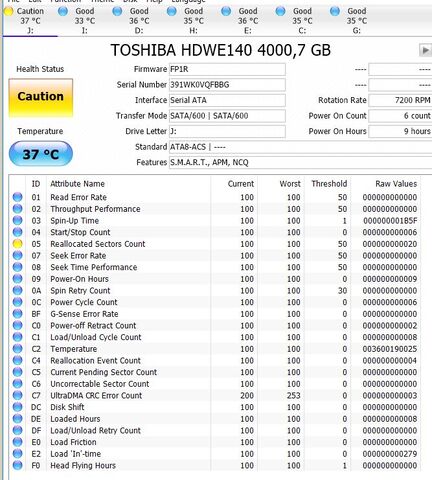
Task: Click the status orb for Loaded Hours
Action: [x=17, y=419]
